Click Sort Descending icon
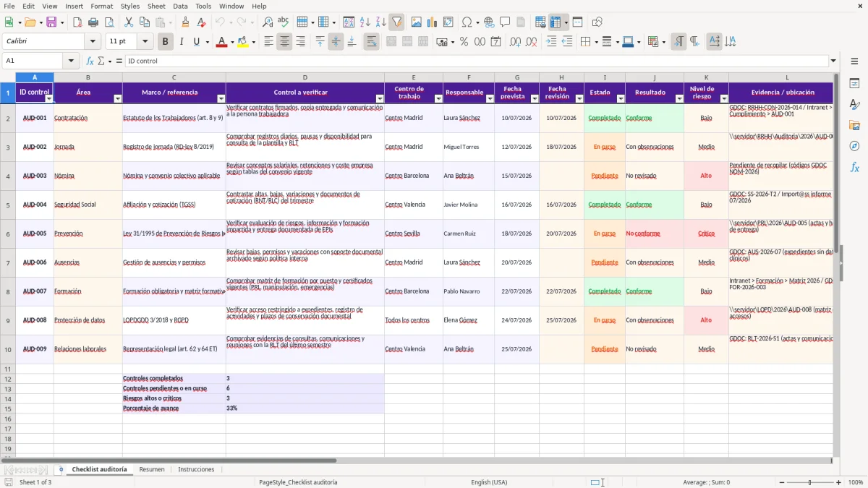868x488 pixels. point(380,22)
